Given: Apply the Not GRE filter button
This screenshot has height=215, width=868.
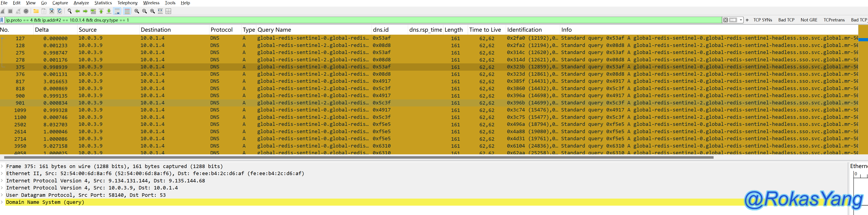Looking at the screenshot, I should (x=809, y=20).
